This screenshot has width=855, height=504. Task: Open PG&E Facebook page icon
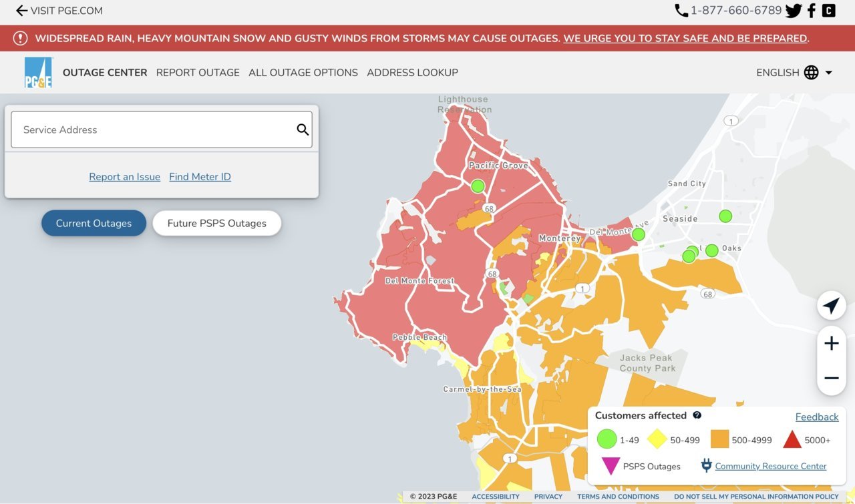click(812, 11)
